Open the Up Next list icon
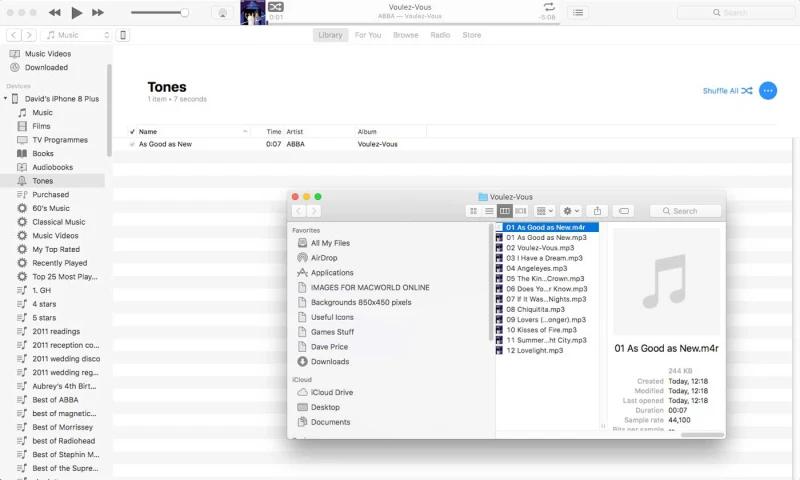The width and height of the screenshot is (800, 480). click(x=578, y=13)
